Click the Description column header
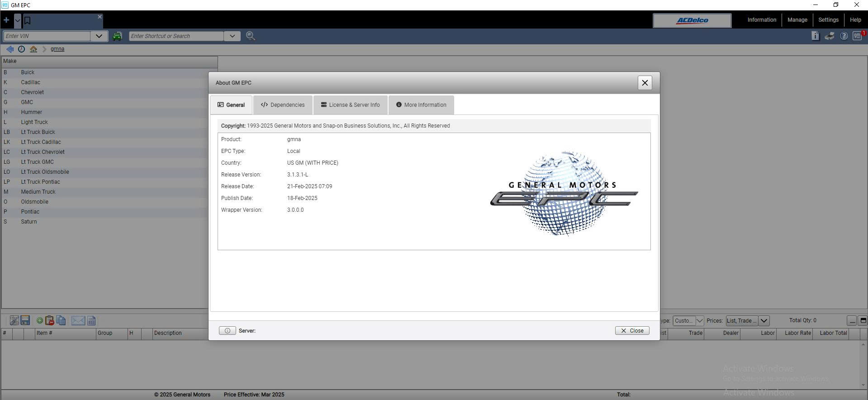 [180, 333]
